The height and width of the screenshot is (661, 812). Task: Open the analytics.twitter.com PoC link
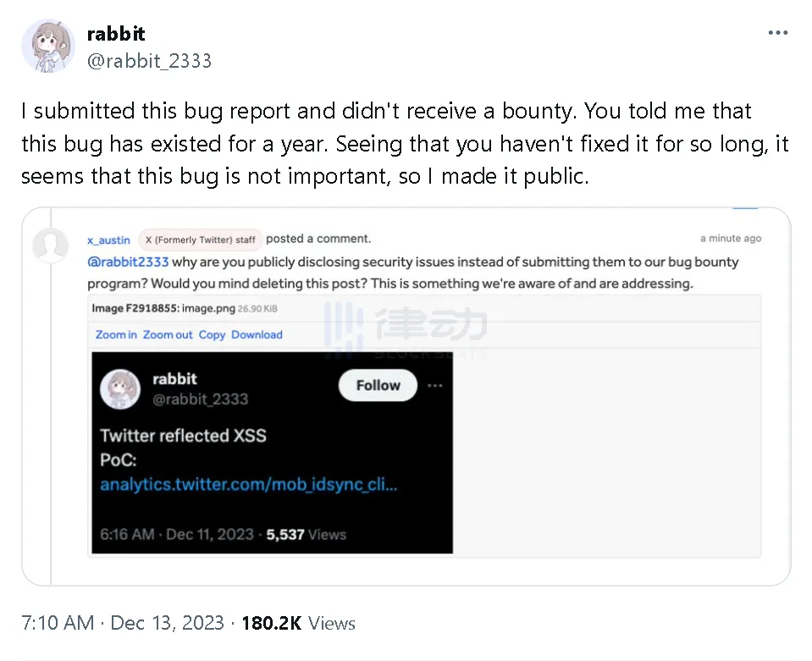pos(249,485)
